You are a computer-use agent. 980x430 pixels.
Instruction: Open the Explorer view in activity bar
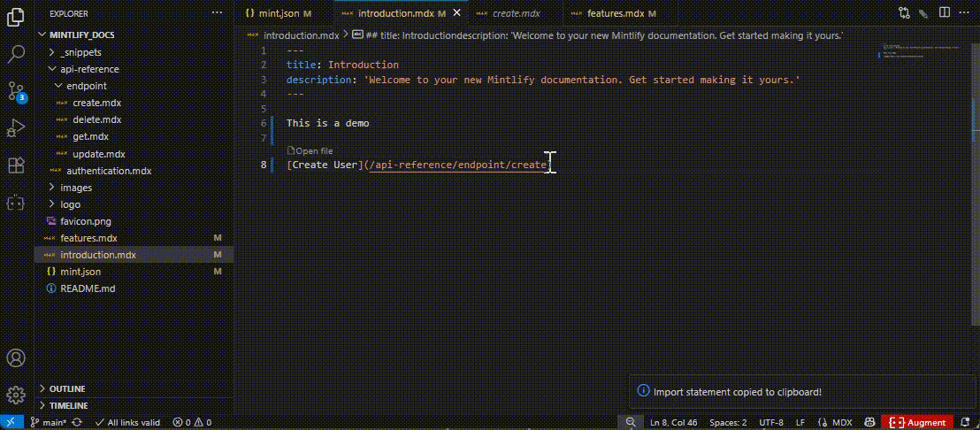pyautogui.click(x=16, y=17)
